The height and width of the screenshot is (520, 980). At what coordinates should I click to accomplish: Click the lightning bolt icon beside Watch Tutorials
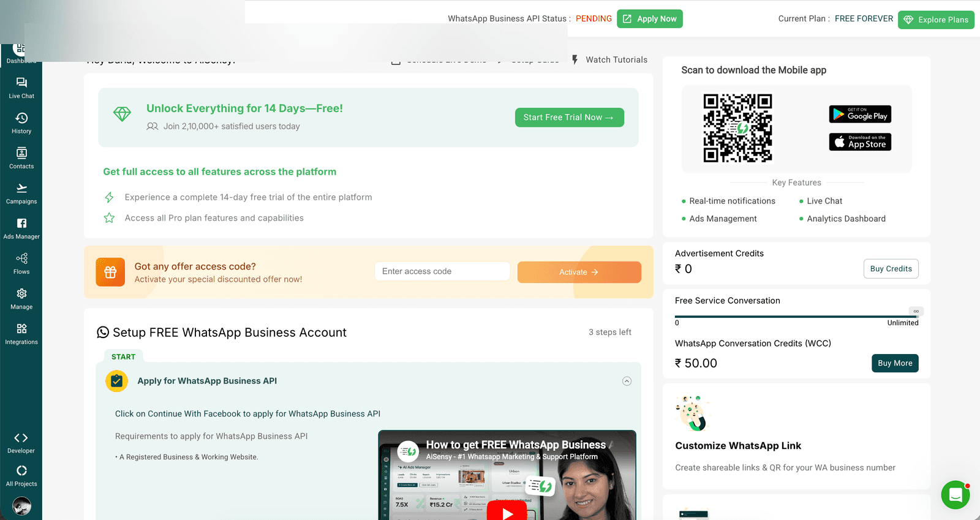pos(575,59)
